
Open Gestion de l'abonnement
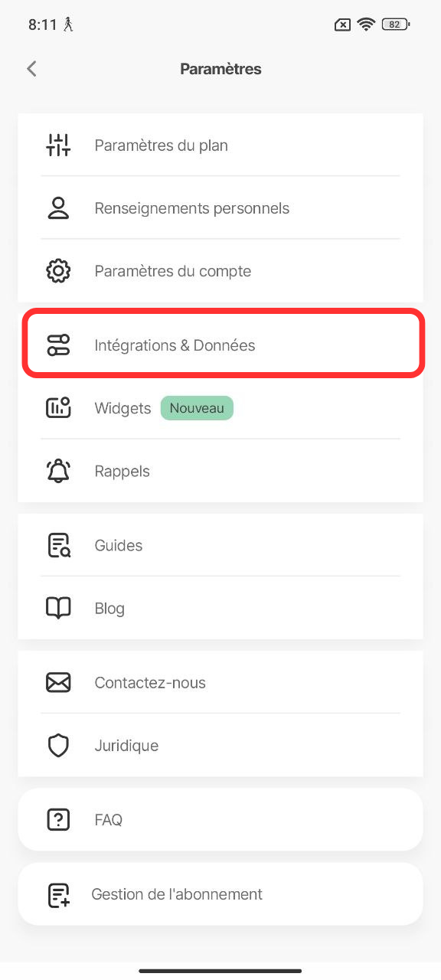(220, 893)
